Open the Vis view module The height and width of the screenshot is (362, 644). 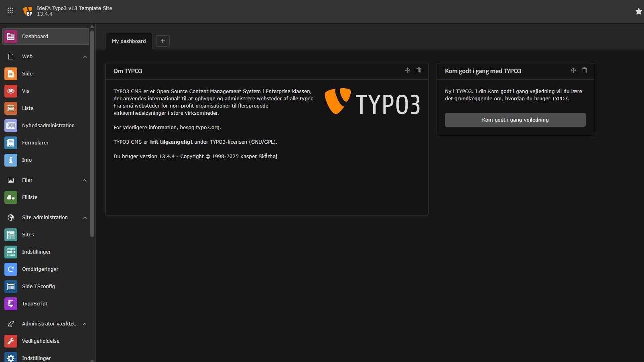point(26,91)
